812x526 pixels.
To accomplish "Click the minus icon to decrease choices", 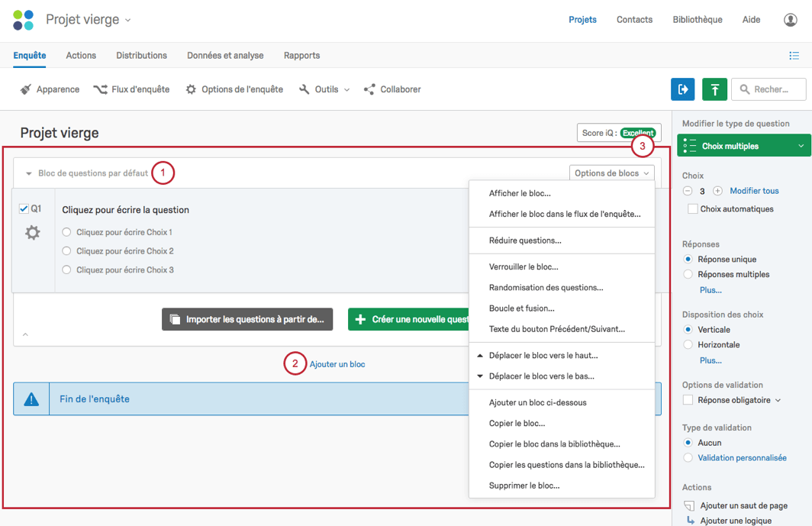I will coord(688,191).
